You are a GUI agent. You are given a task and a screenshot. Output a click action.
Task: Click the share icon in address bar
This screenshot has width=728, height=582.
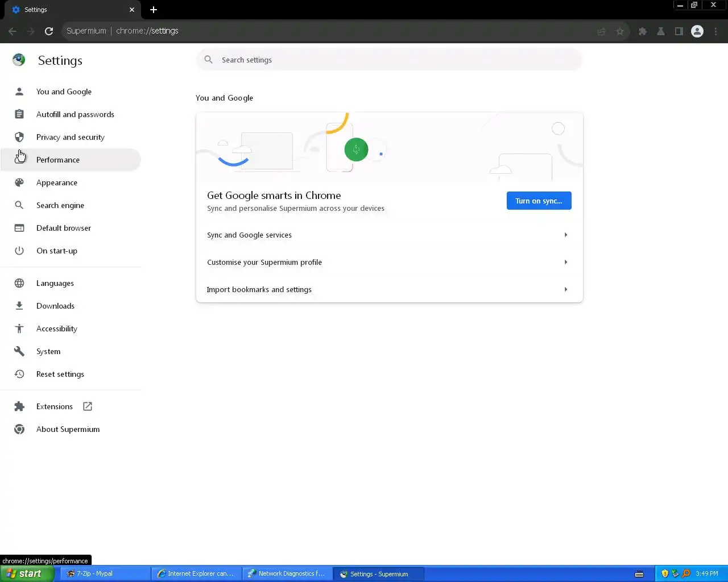[x=602, y=31]
